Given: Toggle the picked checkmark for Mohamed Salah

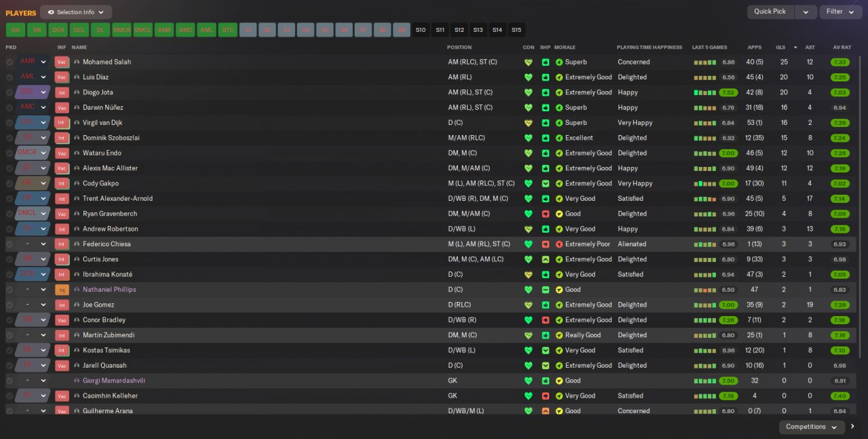Looking at the screenshot, I should click(9, 62).
